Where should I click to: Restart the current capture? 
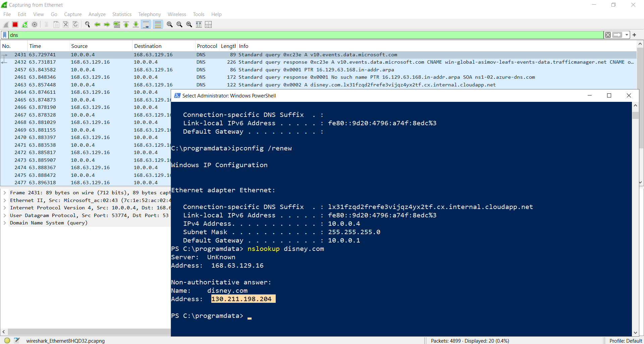[25, 24]
